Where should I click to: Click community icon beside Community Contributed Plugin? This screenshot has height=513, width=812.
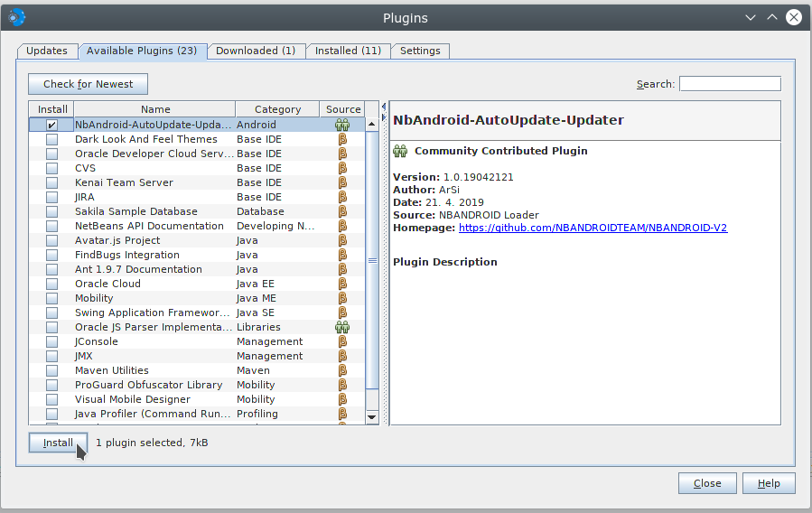[400, 151]
